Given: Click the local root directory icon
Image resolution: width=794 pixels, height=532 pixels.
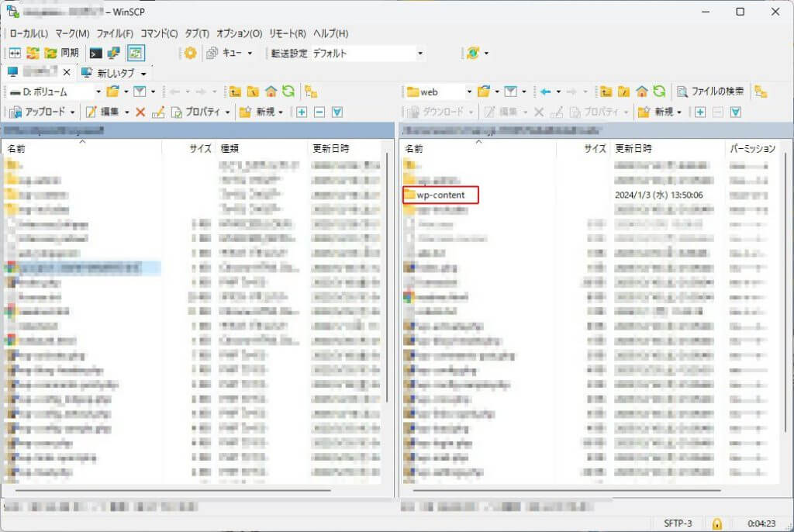Looking at the screenshot, I should (253, 92).
